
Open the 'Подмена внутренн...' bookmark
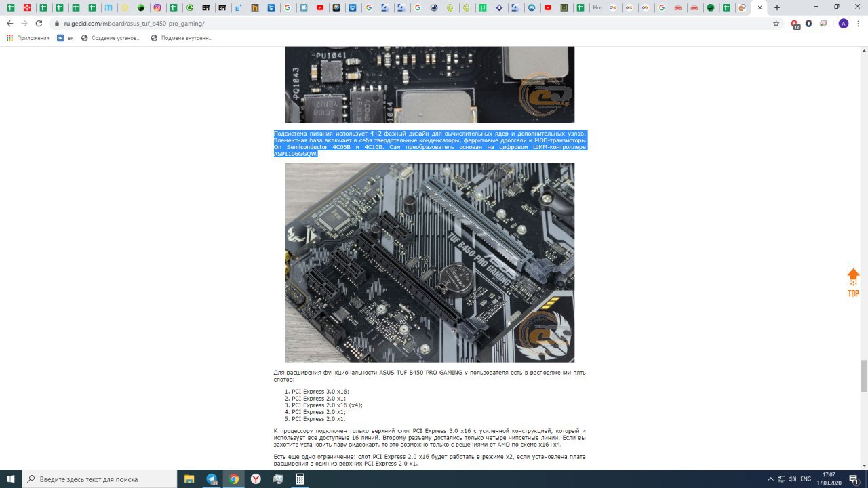click(x=182, y=38)
